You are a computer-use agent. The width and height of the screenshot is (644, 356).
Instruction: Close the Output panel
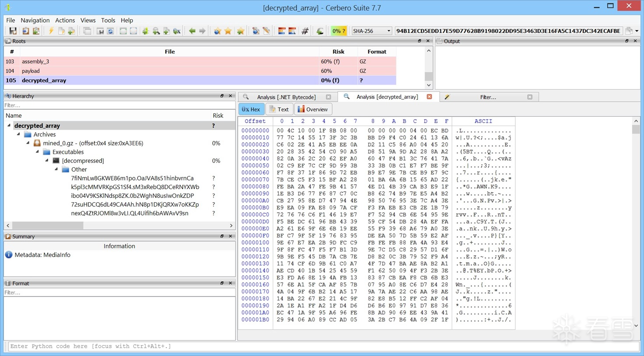point(635,41)
